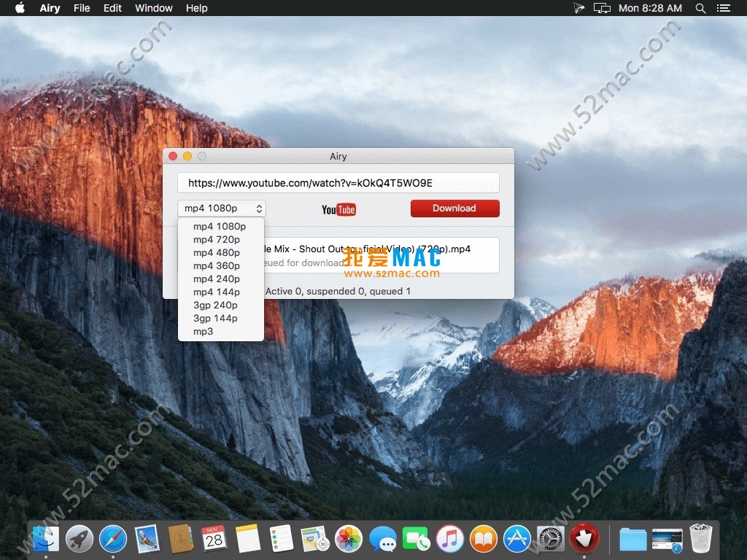Open System Preferences from the Dock
Image resolution: width=747 pixels, height=560 pixels.
551,540
